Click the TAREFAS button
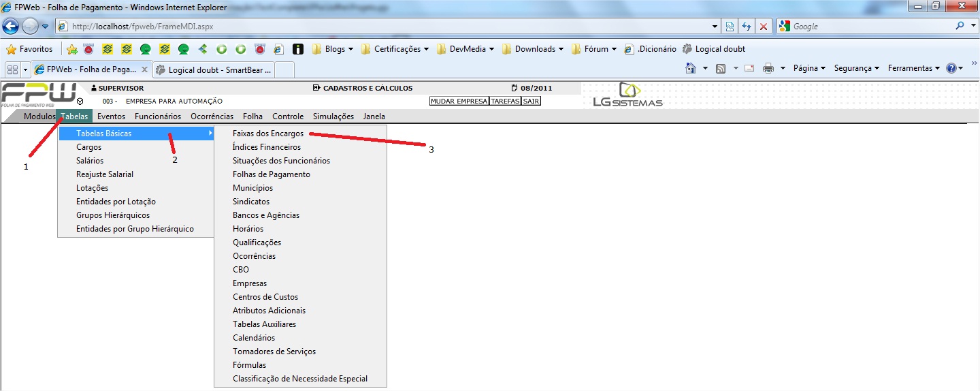This screenshot has width=980, height=391. (506, 101)
